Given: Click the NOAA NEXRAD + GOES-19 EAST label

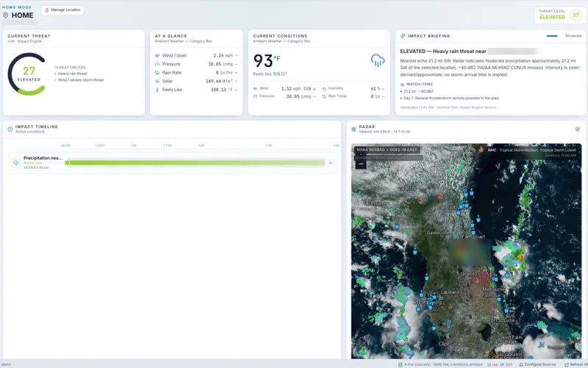Looking at the screenshot, I should click(x=387, y=150).
